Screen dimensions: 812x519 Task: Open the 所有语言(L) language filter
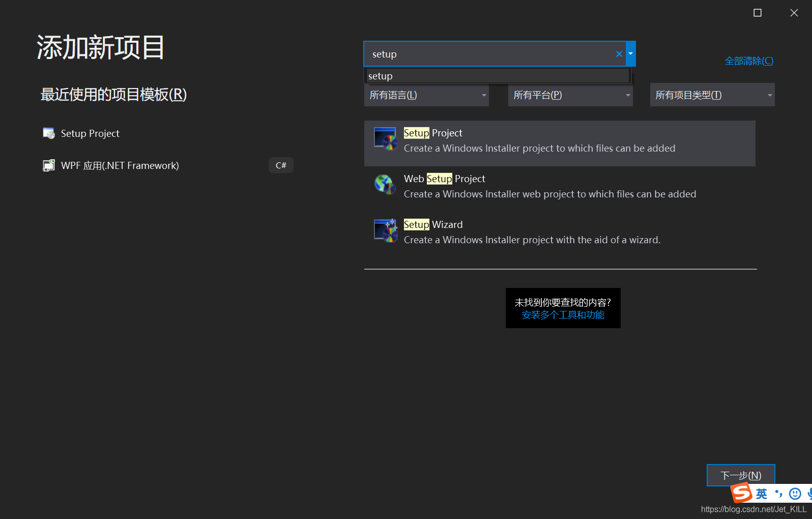(426, 95)
